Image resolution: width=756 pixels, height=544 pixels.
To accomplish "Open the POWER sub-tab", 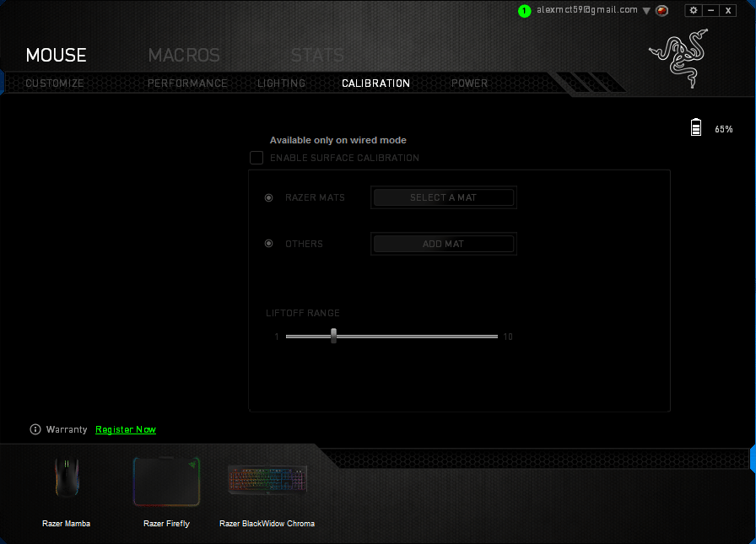I will tap(469, 83).
